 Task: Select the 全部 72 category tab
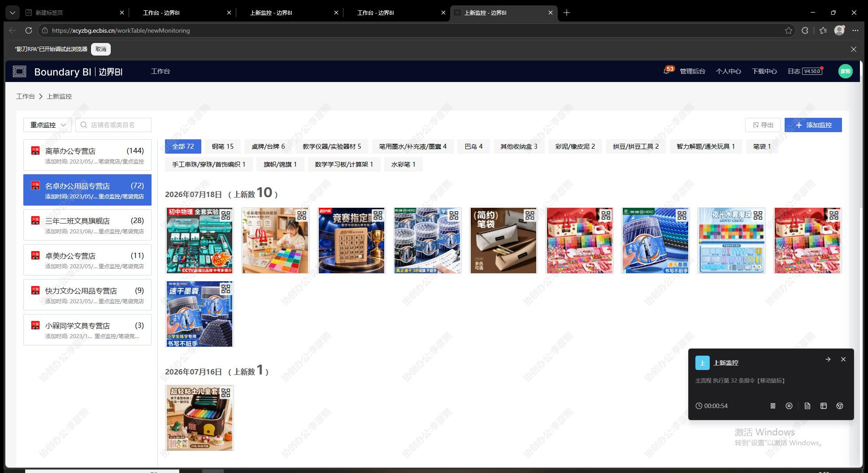coord(183,146)
